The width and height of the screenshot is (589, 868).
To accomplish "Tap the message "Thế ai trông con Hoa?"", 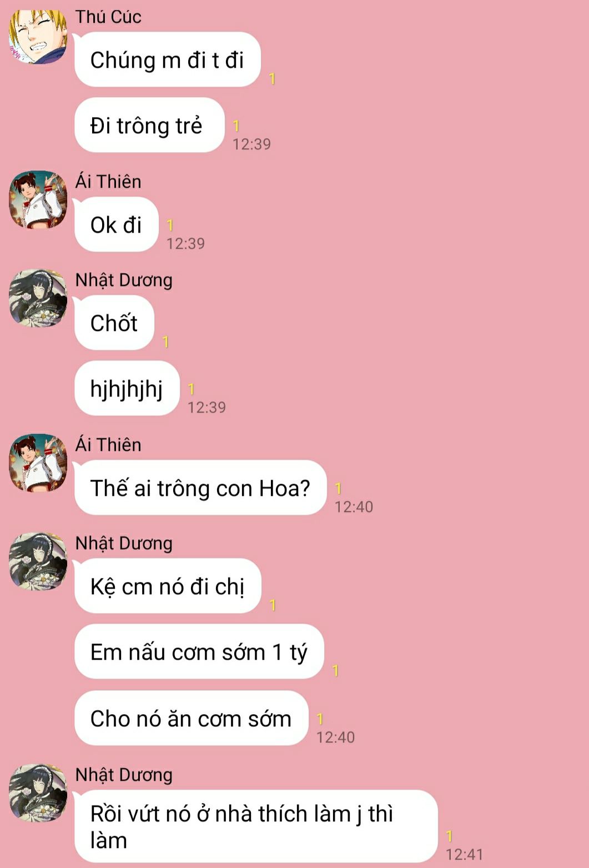I will pyautogui.click(x=200, y=488).
